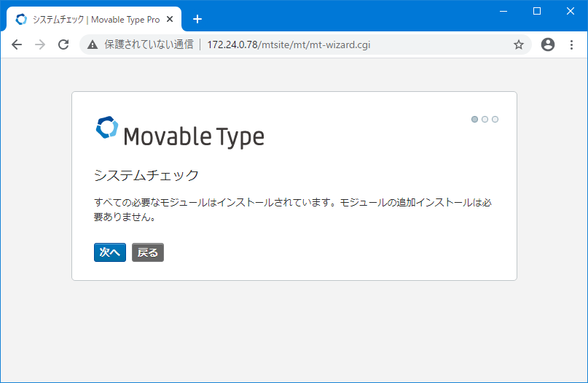Open Chrome's three-dot menu
The image size is (588, 383).
tap(571, 45)
